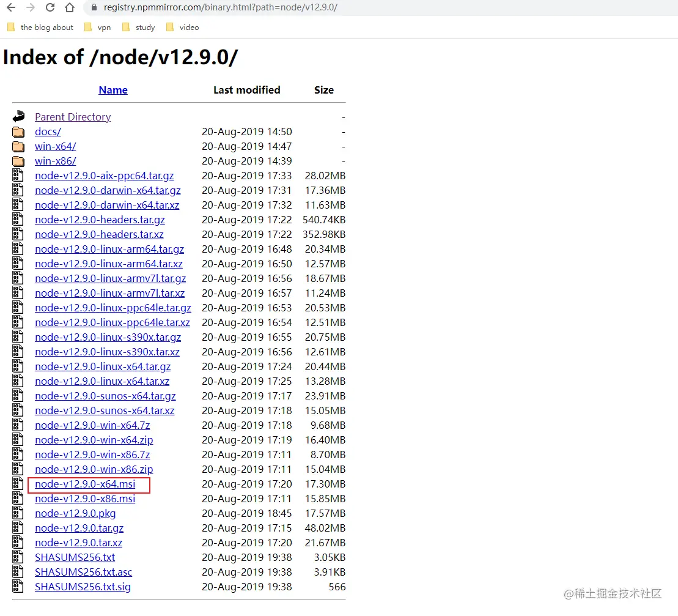Click file icon next to linux-arm64.tar.gz

pyautogui.click(x=18, y=249)
